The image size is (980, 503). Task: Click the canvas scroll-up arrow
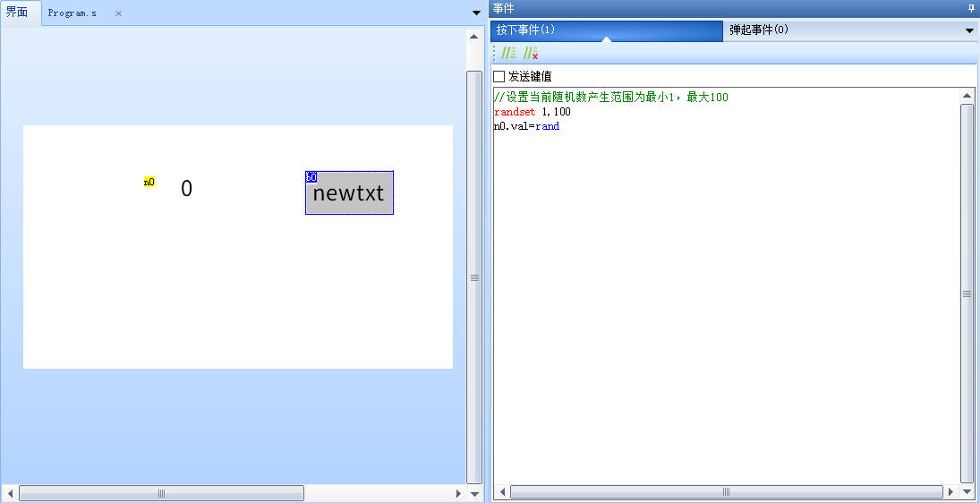(x=473, y=37)
